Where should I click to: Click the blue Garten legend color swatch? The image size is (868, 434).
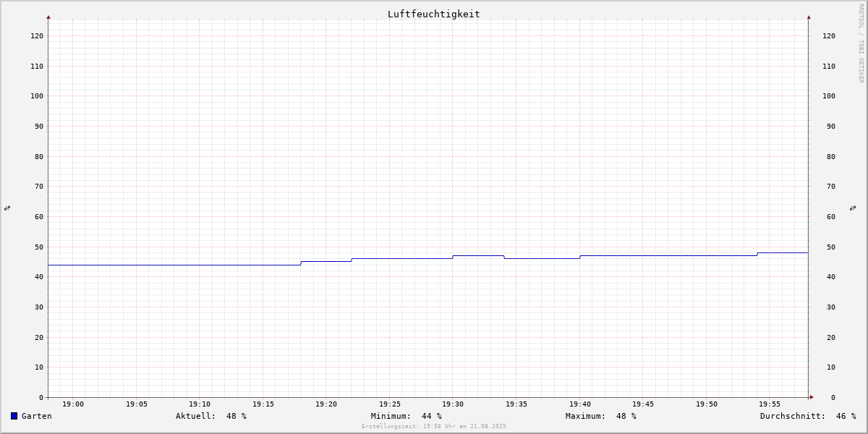click(x=14, y=416)
